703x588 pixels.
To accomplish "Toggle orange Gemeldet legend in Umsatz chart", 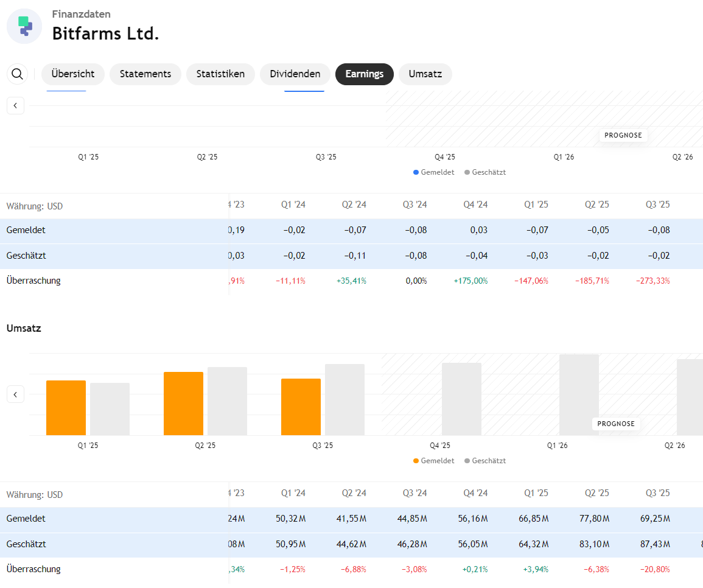I will click(434, 461).
